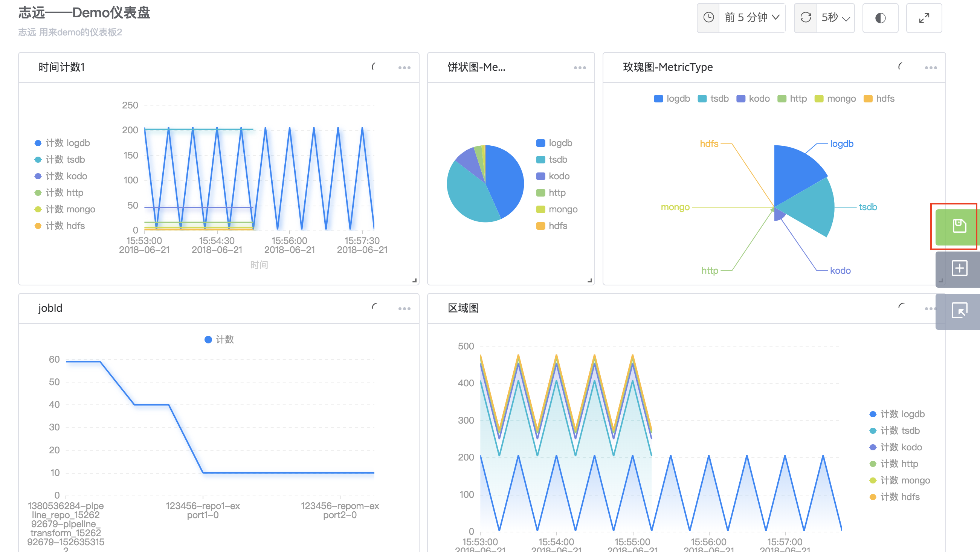
Task: Toggle hdfs legend in rose chart top legend
Action: (x=879, y=99)
